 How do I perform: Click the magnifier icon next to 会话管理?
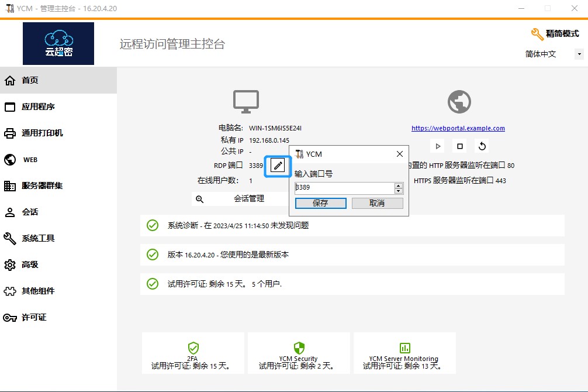[x=199, y=199]
